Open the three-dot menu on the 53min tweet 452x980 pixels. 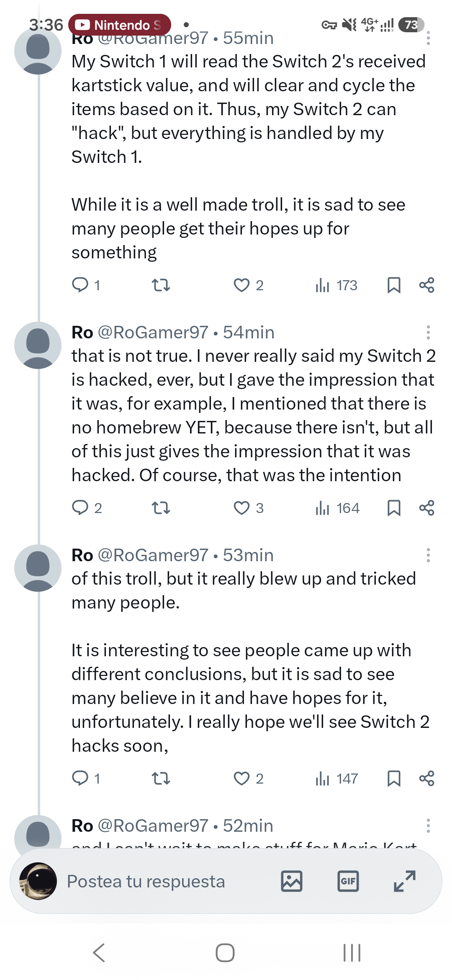point(428,555)
